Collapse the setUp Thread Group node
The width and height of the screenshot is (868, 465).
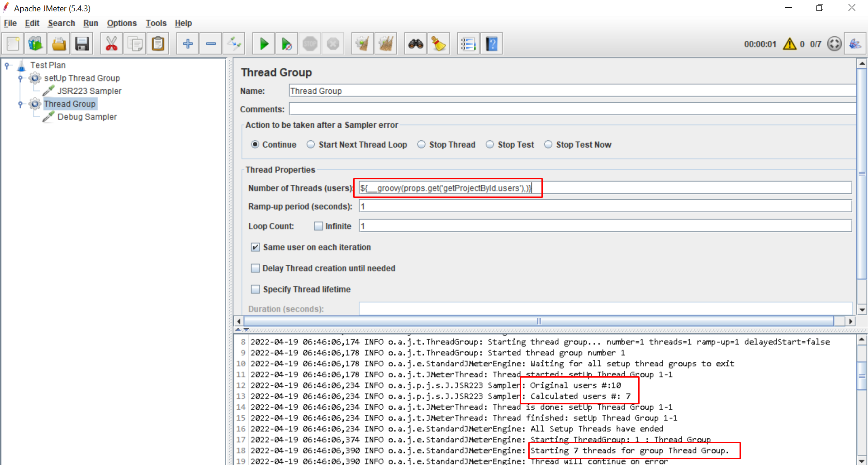20,78
